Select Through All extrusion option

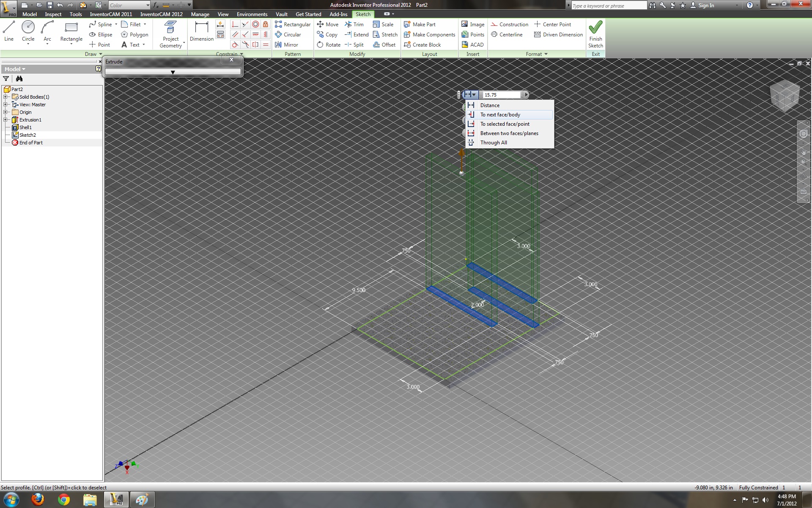(x=494, y=142)
